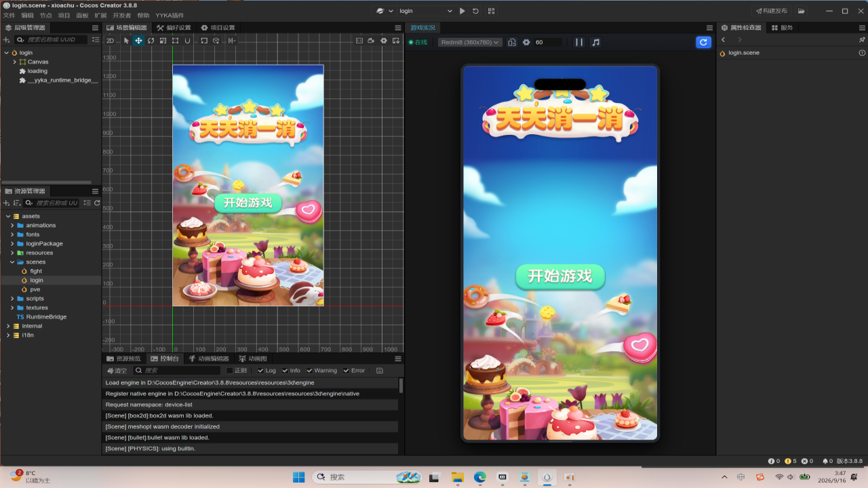Expand the textures folder

pyautogui.click(x=12, y=308)
